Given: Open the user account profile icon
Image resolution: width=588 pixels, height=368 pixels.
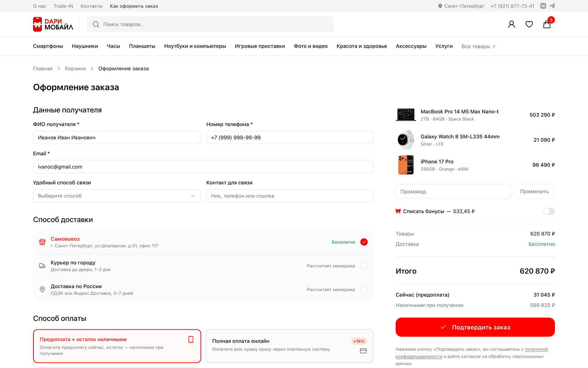Looking at the screenshot, I should (512, 24).
